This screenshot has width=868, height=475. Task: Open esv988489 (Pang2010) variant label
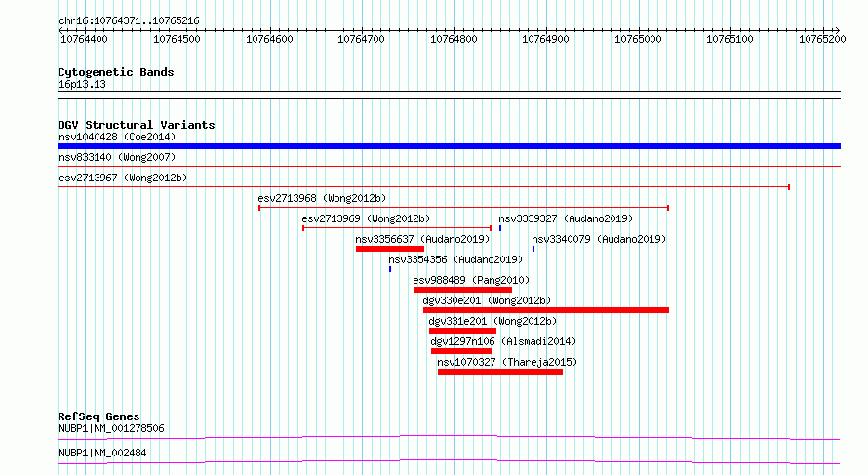(x=471, y=280)
